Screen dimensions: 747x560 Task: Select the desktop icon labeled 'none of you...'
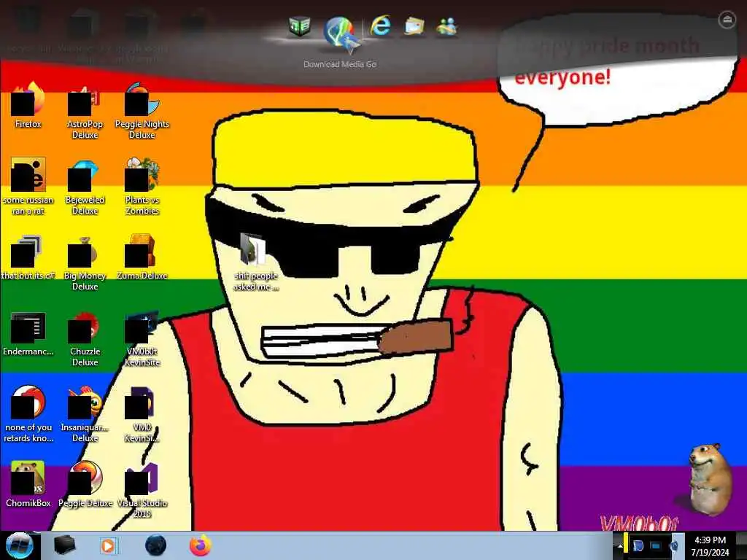pos(28,413)
